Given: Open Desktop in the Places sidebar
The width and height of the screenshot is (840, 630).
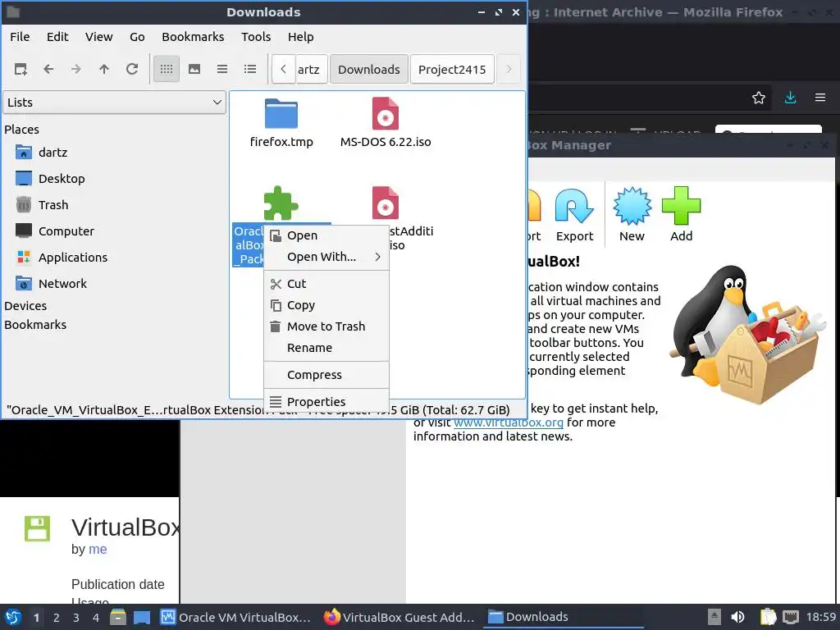Looking at the screenshot, I should pyautogui.click(x=50, y=179).
